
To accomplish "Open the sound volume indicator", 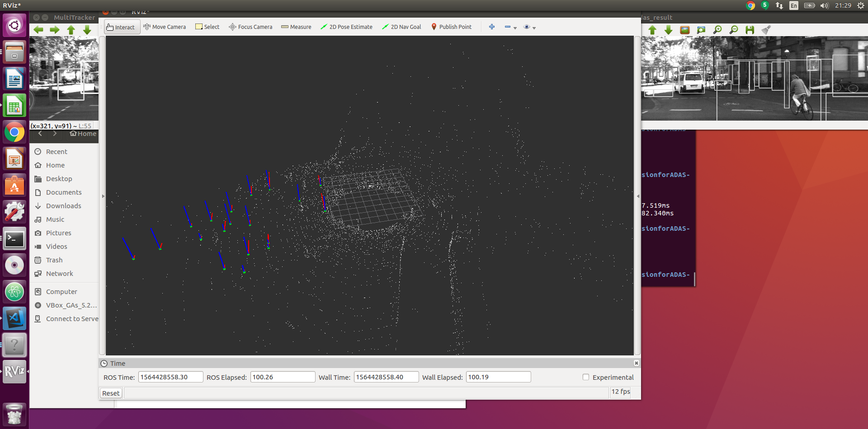I will (824, 5).
